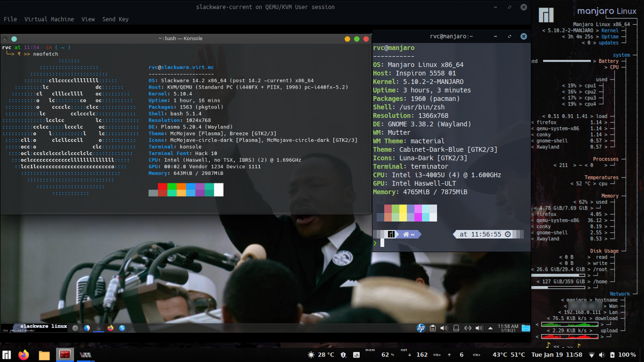The image size is (644, 362).
Task: Open the Slackware Linux application launcher
Action: pyautogui.click(x=35, y=328)
